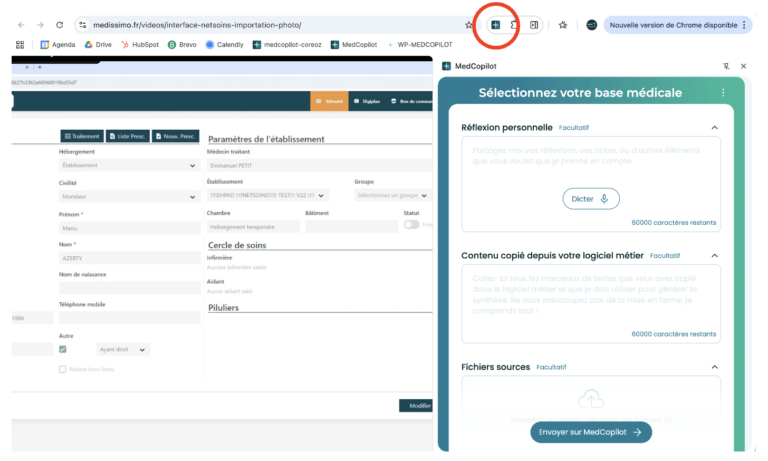Open the Nouv. Presc. tab
The height and width of the screenshot is (461, 768).
pyautogui.click(x=175, y=136)
